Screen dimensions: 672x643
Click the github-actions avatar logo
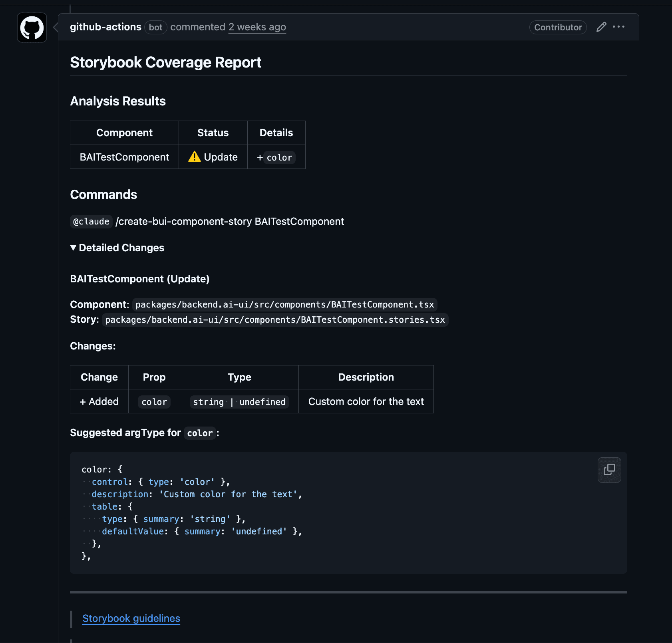(x=32, y=28)
